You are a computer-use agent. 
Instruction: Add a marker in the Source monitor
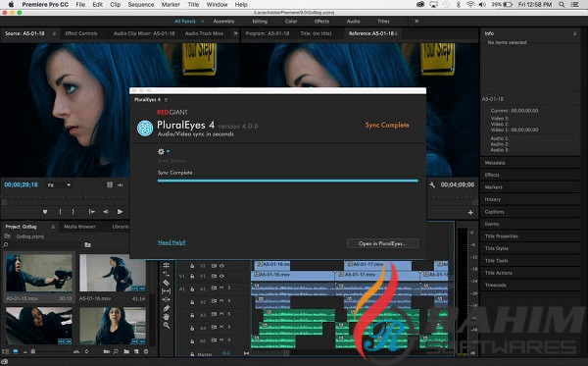(45, 212)
